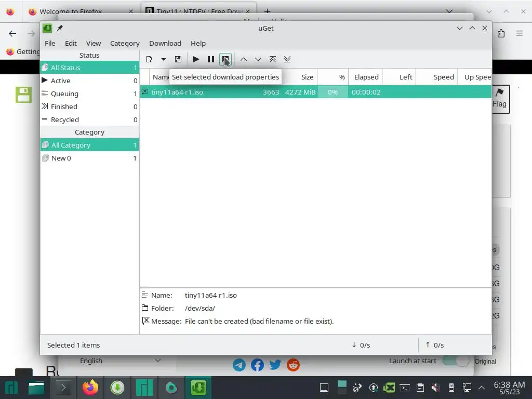Click the Reddit share icon
Image resolution: width=532 pixels, height=399 pixels.
tap(293, 365)
